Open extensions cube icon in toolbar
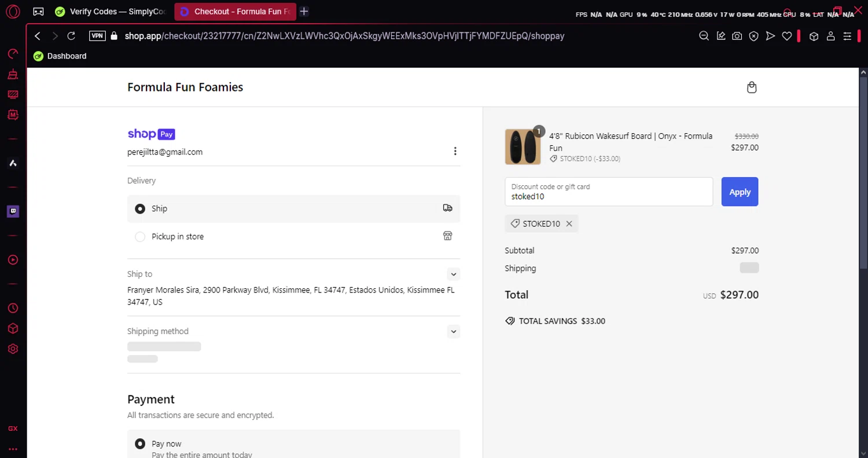The height and width of the screenshot is (458, 868). pyautogui.click(x=814, y=36)
